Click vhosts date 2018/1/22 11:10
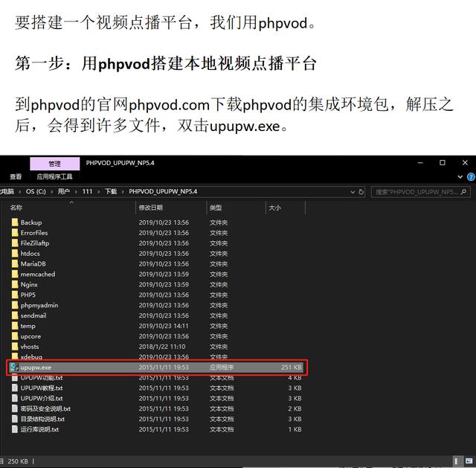 [x=162, y=347]
